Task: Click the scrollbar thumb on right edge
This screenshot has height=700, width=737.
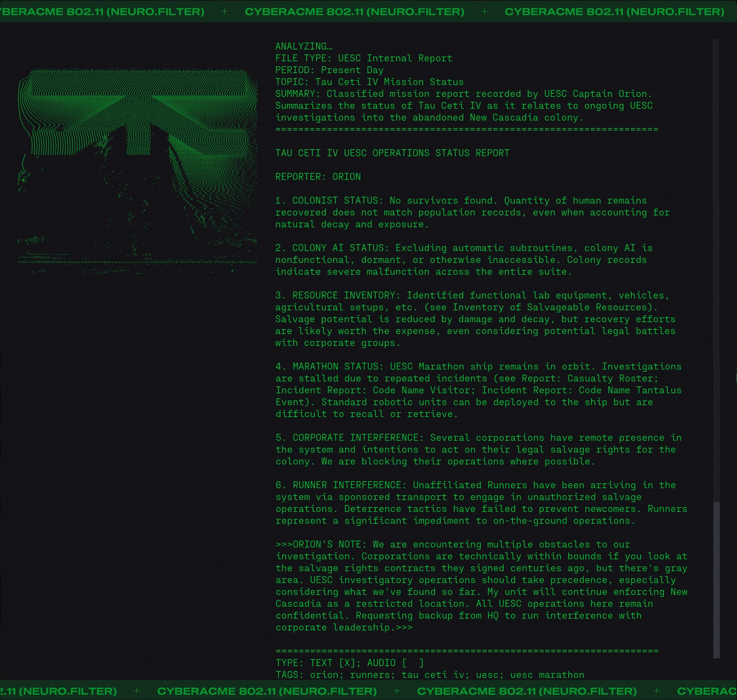Action: (x=716, y=580)
